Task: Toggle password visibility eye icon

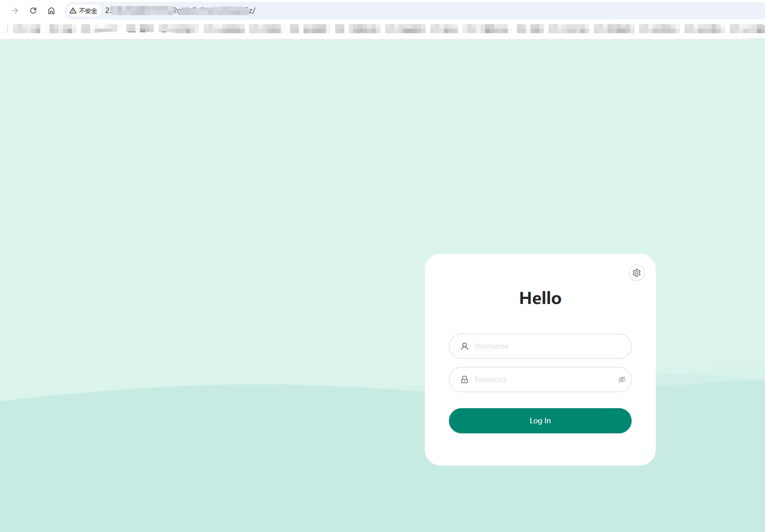Action: [622, 379]
